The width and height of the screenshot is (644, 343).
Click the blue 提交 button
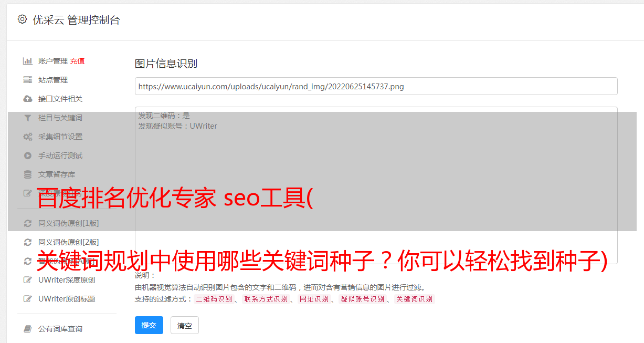point(149,325)
